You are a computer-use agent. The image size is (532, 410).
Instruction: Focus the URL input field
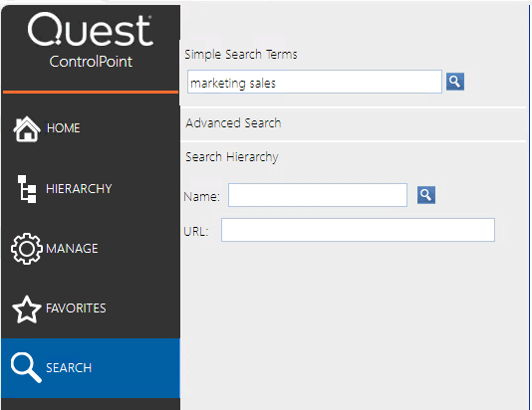(358, 230)
